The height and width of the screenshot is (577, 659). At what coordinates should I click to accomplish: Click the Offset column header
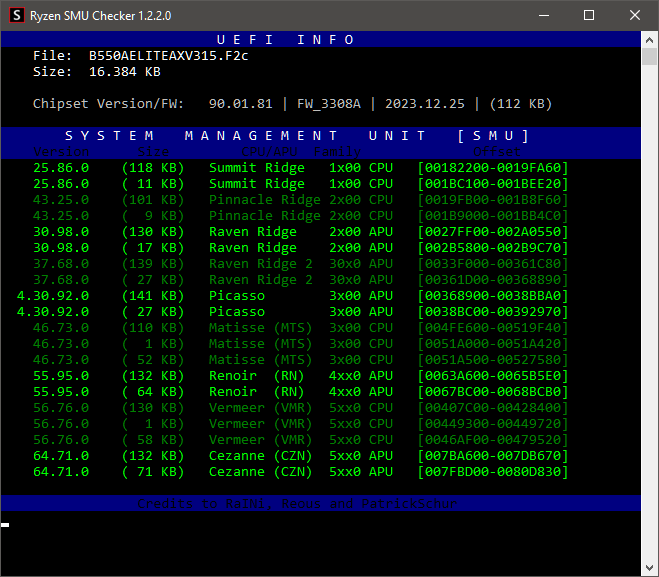(x=497, y=151)
